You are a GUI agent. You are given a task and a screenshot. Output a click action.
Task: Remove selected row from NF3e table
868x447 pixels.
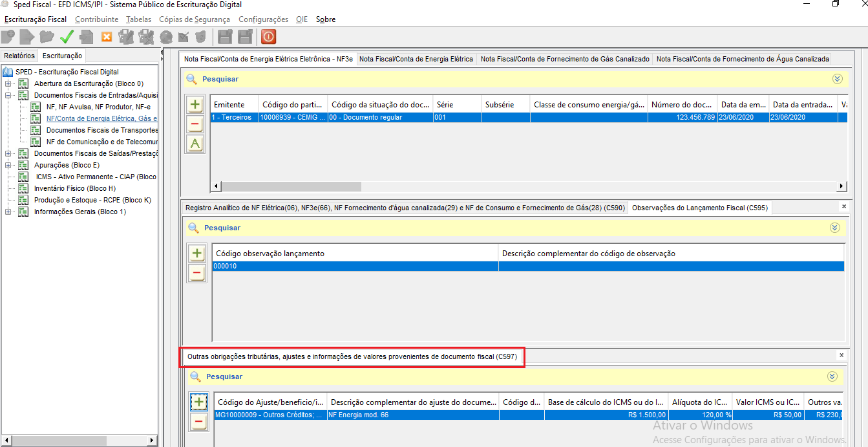(195, 124)
